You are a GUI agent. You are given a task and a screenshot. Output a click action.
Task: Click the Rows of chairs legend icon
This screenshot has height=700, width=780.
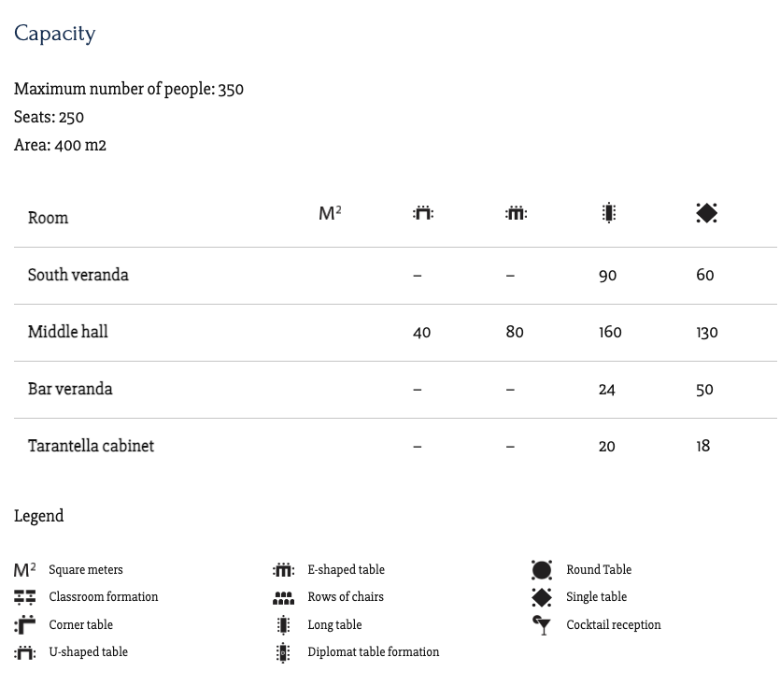pyautogui.click(x=283, y=597)
